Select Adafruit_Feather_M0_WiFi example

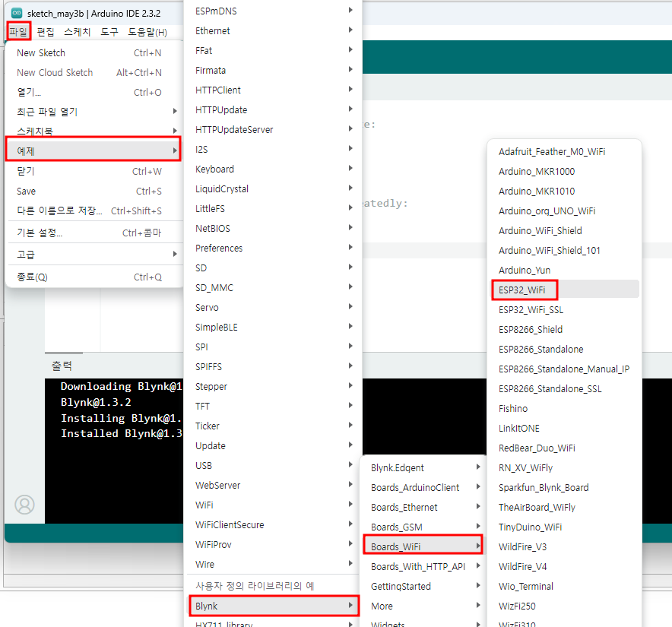tap(564, 152)
